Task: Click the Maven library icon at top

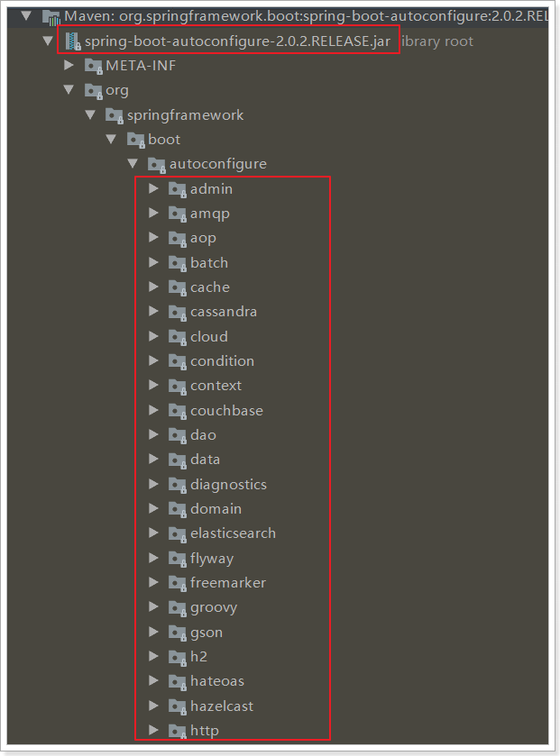Action: coord(51,17)
